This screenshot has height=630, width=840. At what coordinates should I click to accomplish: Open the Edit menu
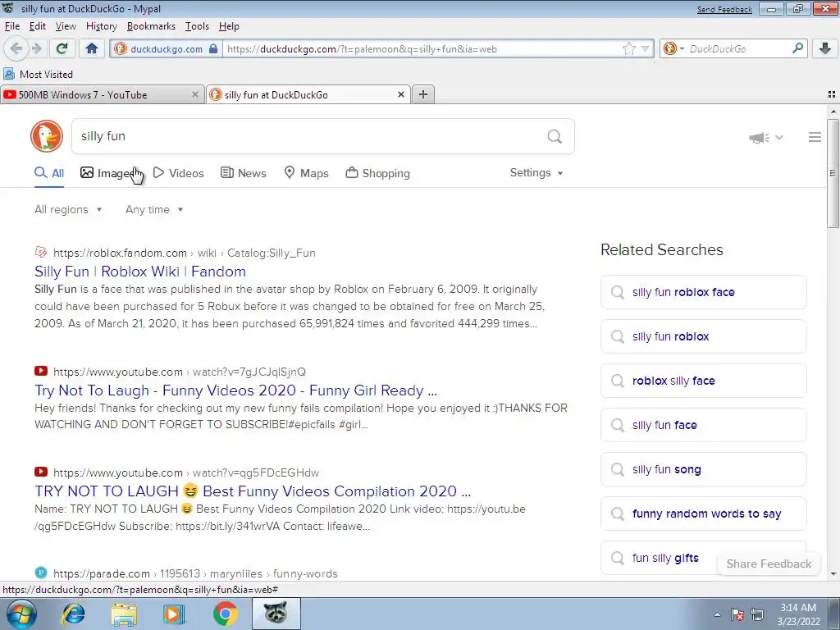pyautogui.click(x=38, y=26)
